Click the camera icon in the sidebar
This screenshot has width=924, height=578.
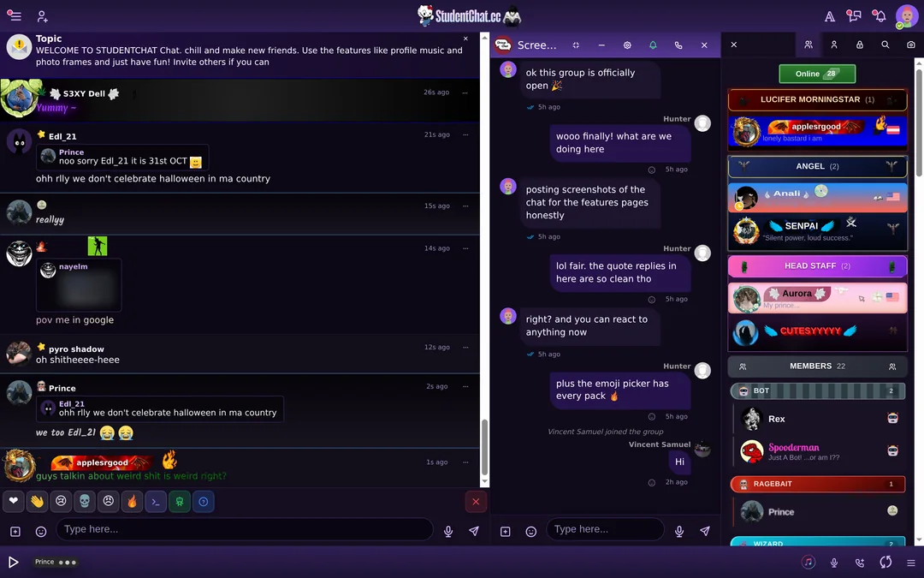point(911,45)
